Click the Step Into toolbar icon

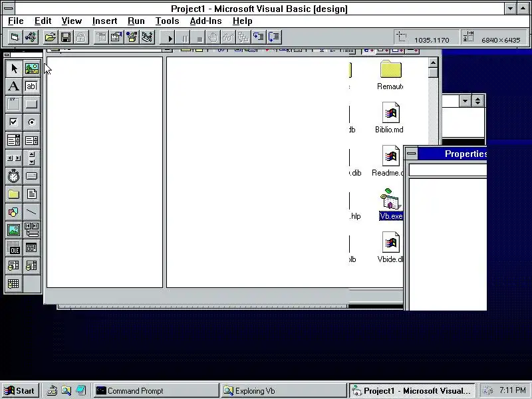point(259,37)
